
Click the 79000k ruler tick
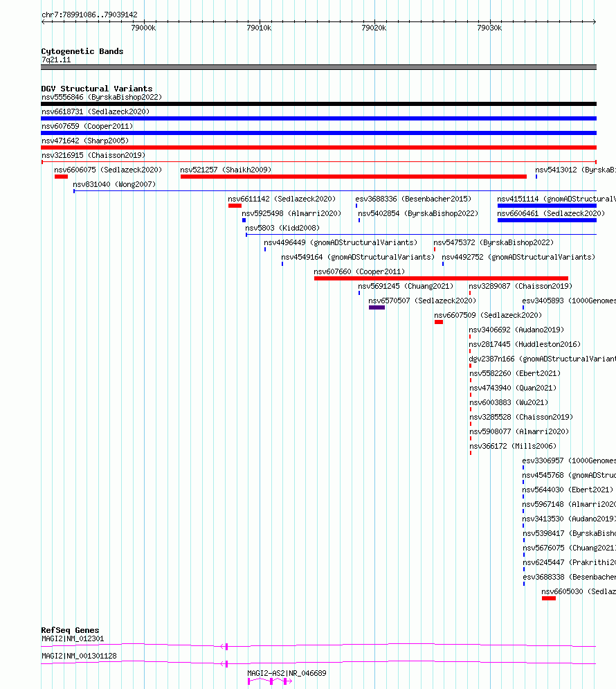(x=143, y=28)
